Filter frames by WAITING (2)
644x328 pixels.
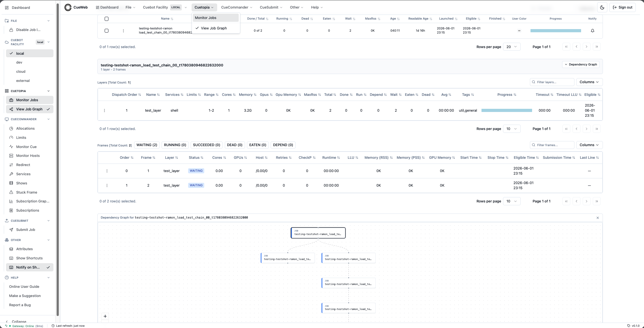click(x=147, y=145)
